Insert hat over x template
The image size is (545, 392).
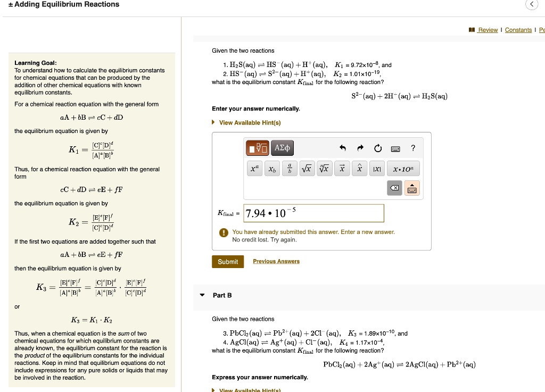[359, 169]
